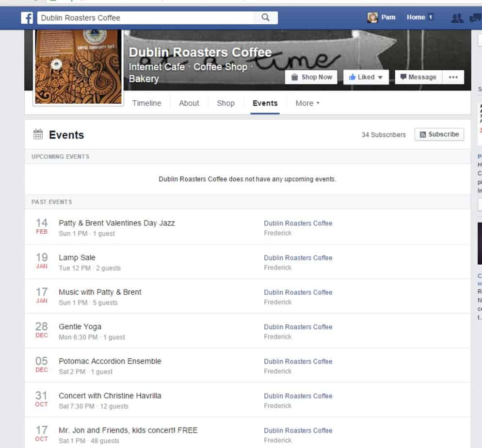
Task: Open Potomac Accordion Ensemble event
Action: [x=110, y=361]
